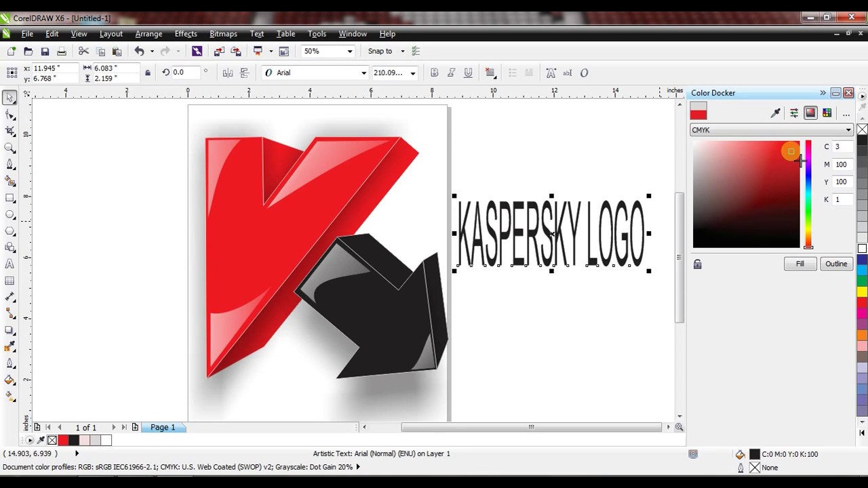Open the CMYK color model dropdown
The image size is (868, 488).
(772, 130)
